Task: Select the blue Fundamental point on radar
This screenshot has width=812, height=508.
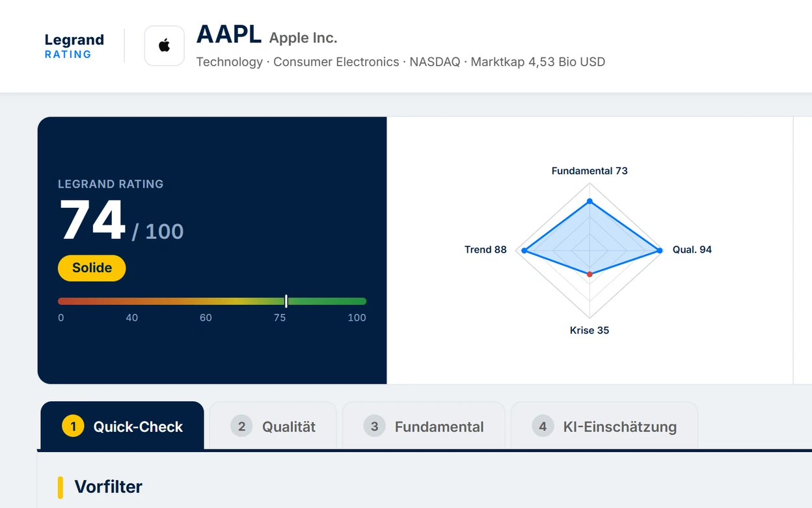Action: (x=589, y=201)
